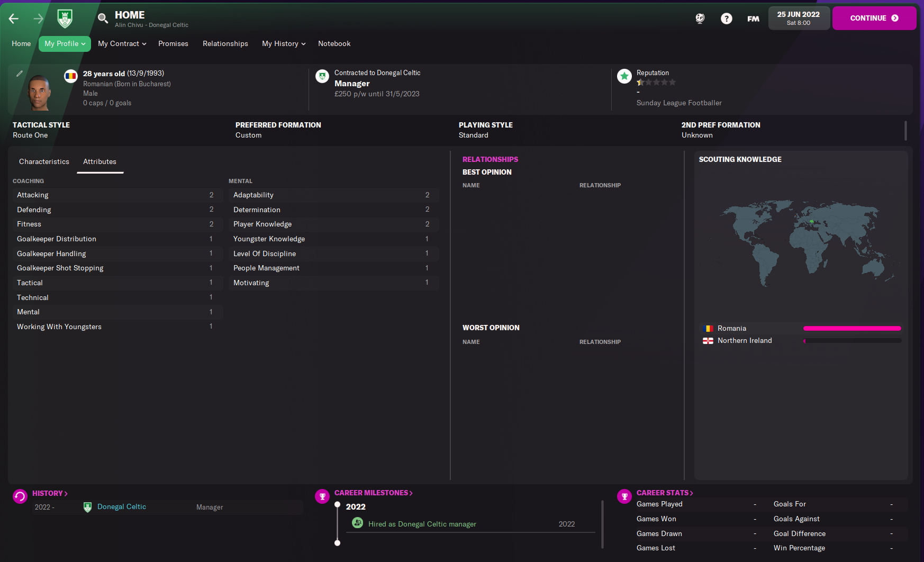The image size is (924, 562).
Task: Click the Adaptability mental attribute row
Action: [333, 195]
